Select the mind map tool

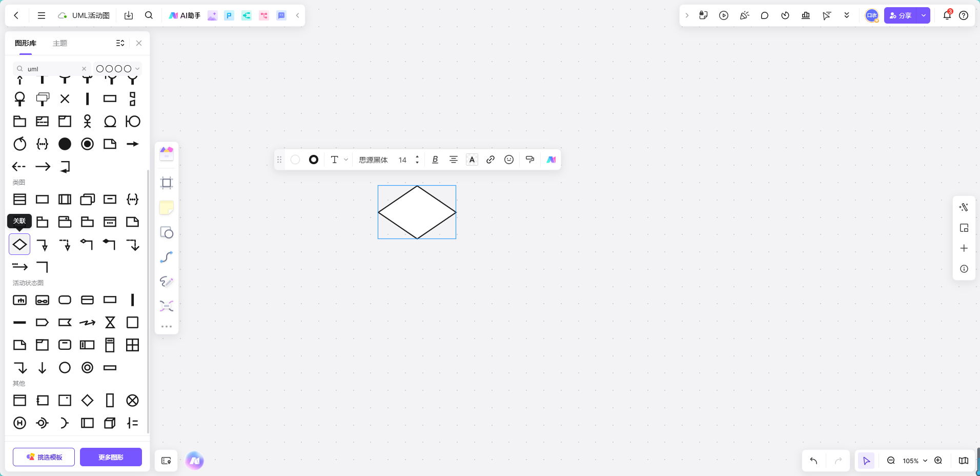[167, 306]
